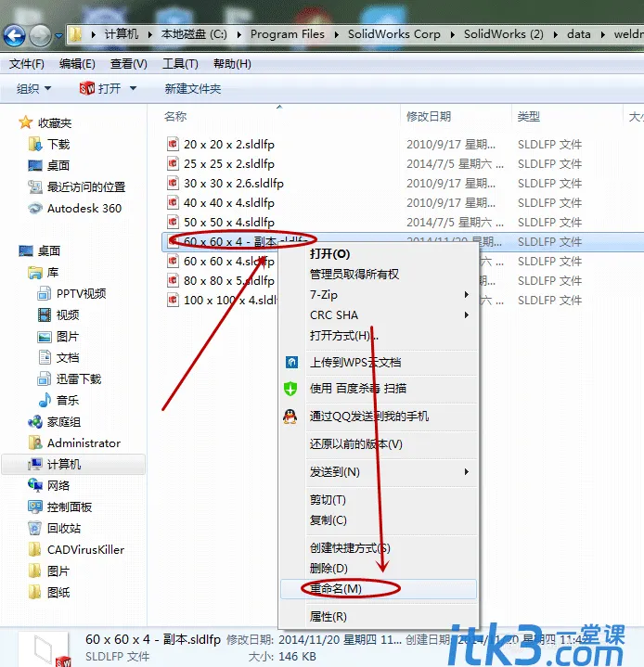Open the 组织 dropdown

(x=33, y=88)
